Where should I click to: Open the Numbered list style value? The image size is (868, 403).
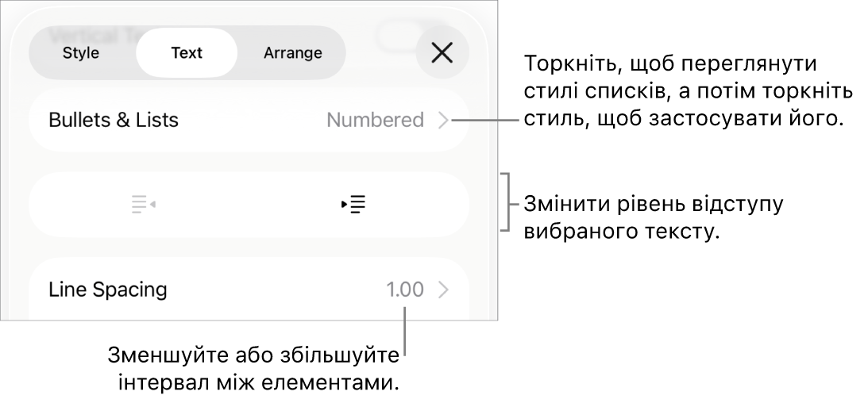click(375, 120)
